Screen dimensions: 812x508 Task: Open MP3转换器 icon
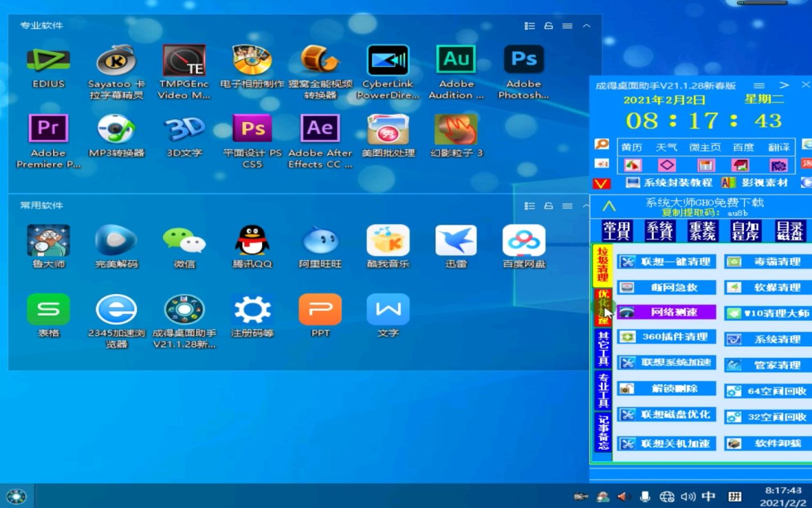tap(116, 129)
